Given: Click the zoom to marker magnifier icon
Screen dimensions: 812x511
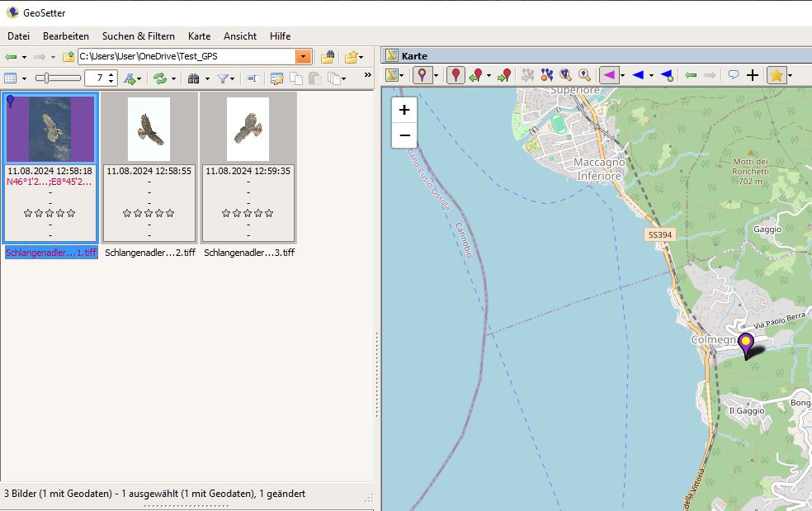Looking at the screenshot, I should [x=584, y=75].
